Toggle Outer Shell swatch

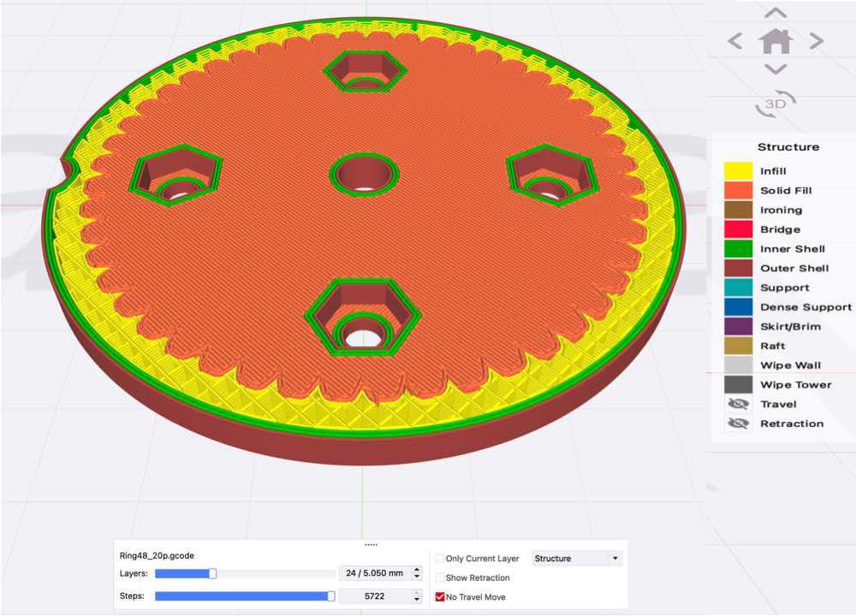point(738,268)
